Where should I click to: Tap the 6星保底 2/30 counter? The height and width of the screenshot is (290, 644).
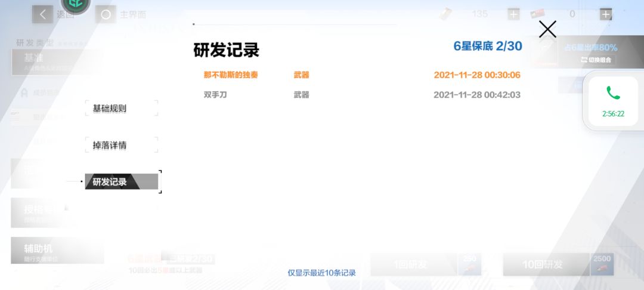click(488, 46)
